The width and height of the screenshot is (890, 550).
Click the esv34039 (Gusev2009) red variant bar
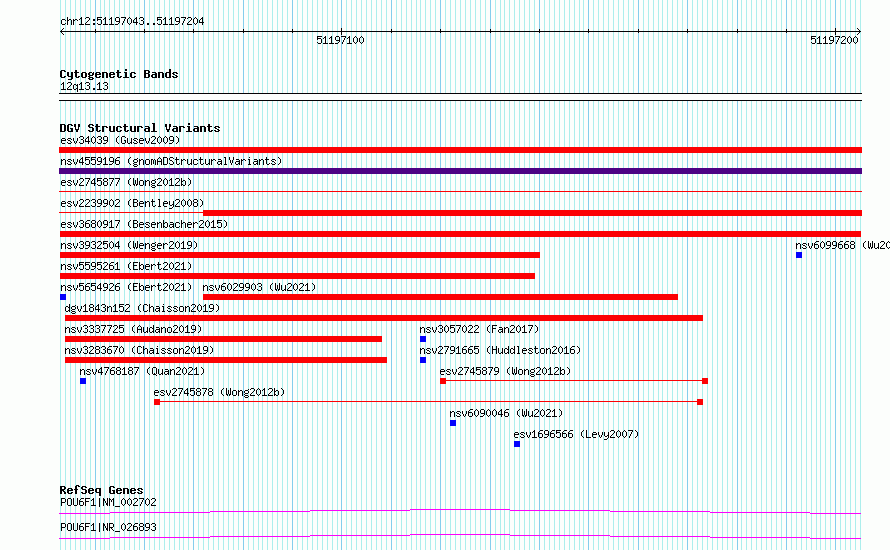click(x=460, y=150)
